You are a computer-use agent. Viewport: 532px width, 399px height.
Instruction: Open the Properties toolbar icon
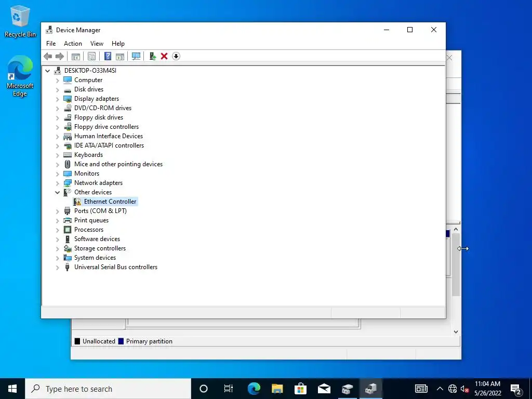pyautogui.click(x=91, y=56)
